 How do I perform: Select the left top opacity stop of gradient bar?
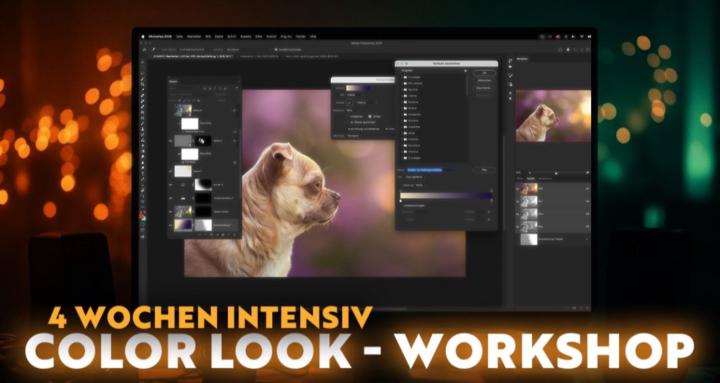[x=401, y=191]
